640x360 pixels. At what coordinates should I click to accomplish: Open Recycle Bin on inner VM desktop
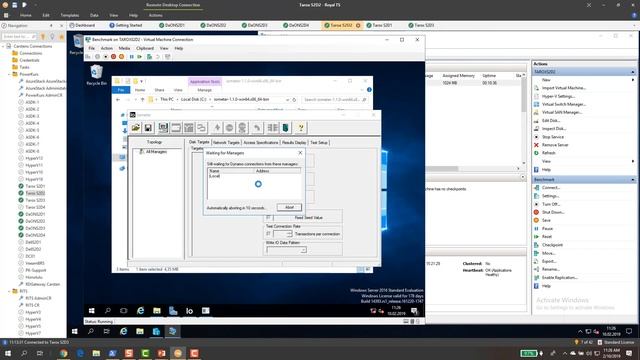(x=96, y=75)
